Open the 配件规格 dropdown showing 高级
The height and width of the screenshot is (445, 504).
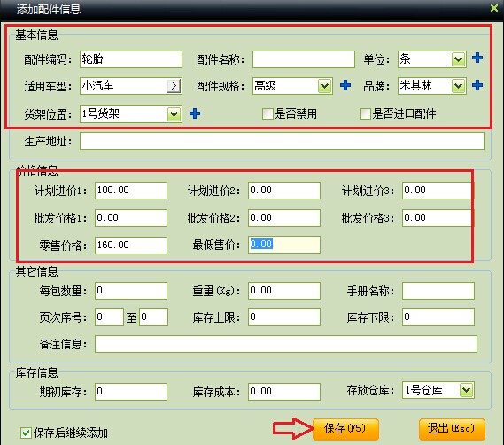tap(325, 86)
